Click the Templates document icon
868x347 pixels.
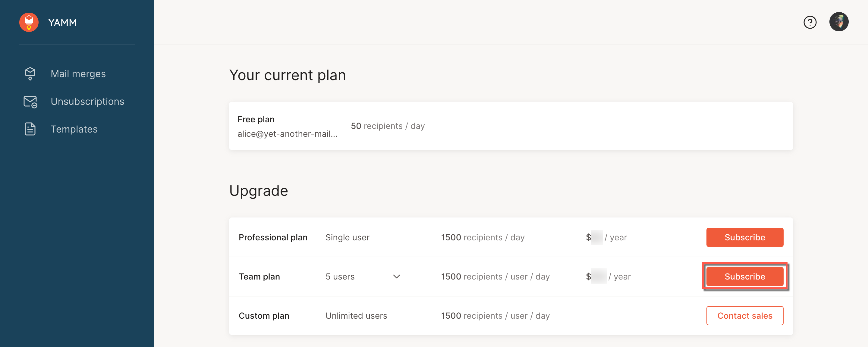click(30, 129)
